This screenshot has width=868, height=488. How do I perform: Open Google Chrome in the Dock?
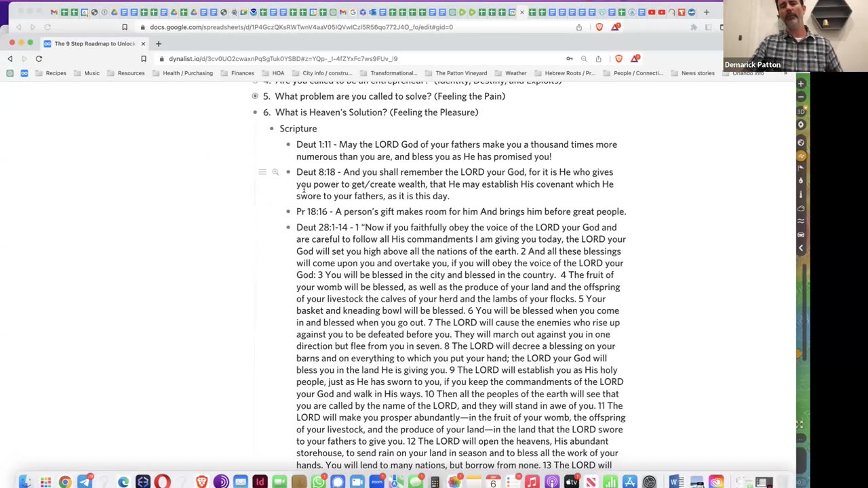65,482
